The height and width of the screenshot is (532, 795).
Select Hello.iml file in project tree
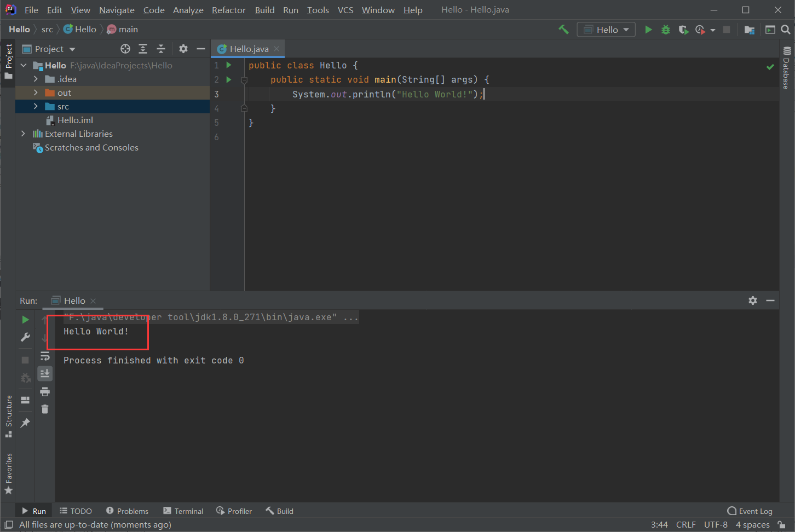[x=75, y=120]
